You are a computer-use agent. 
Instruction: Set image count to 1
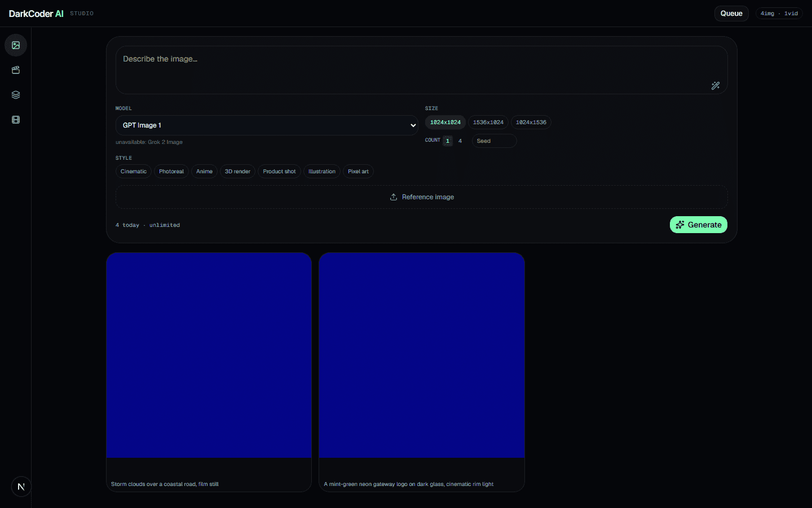[448, 141]
